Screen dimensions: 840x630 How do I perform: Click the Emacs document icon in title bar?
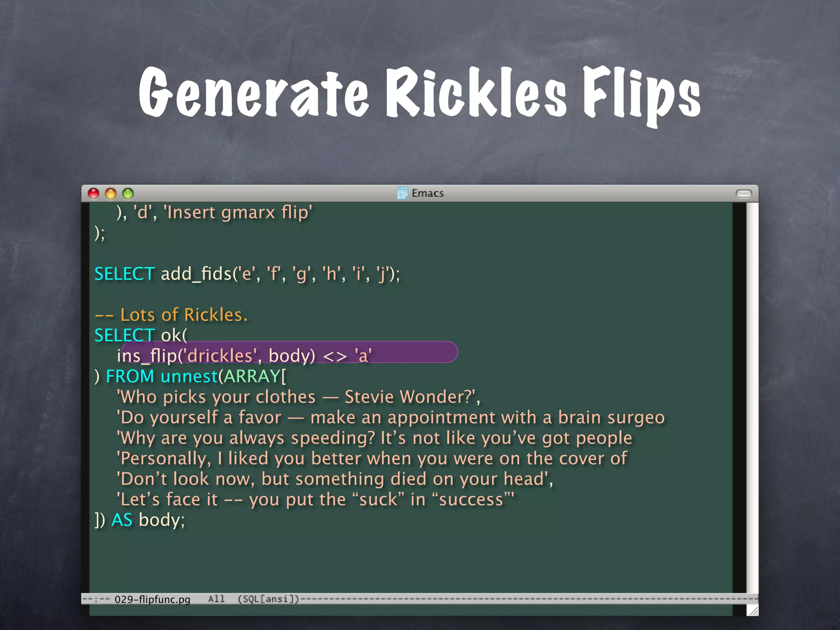tap(403, 193)
